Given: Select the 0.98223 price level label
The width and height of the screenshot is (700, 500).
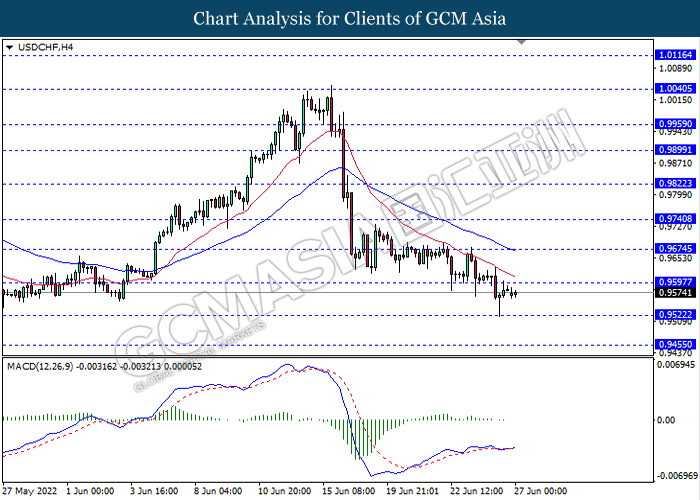Looking at the screenshot, I should pos(675,183).
